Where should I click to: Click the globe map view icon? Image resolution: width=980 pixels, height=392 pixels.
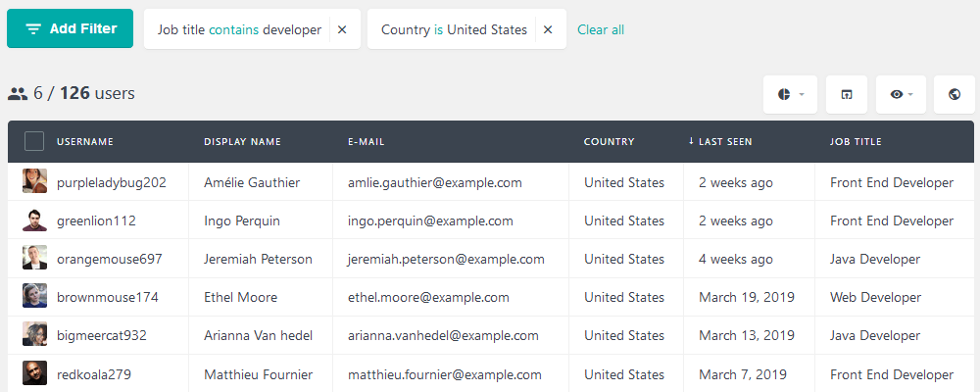(x=954, y=94)
